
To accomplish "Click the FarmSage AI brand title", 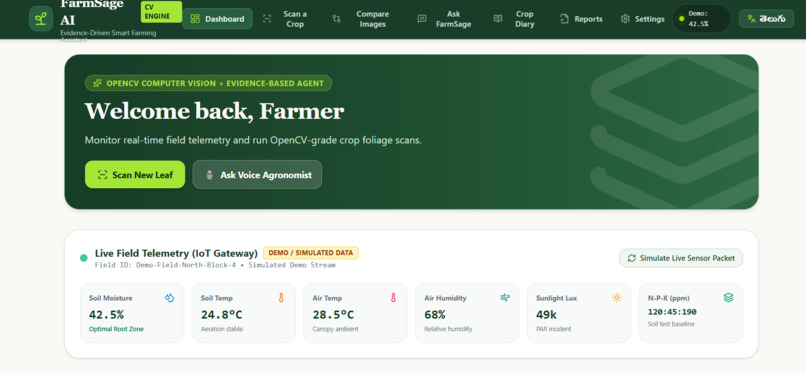I will [x=92, y=12].
